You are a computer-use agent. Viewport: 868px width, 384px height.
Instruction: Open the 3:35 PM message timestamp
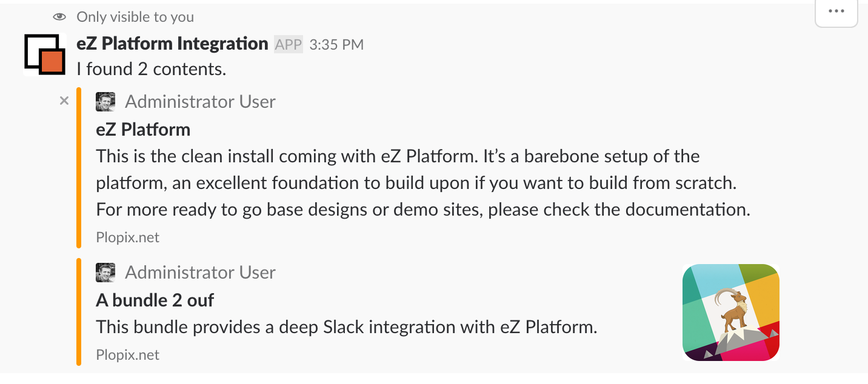[336, 44]
